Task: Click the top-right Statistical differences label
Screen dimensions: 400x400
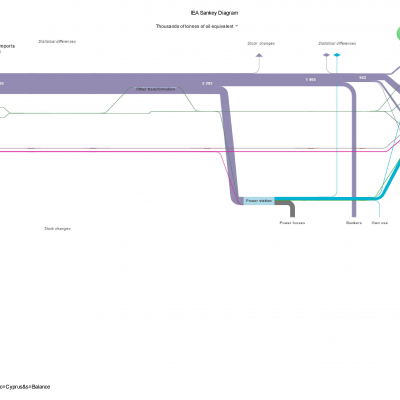Action: (x=337, y=43)
